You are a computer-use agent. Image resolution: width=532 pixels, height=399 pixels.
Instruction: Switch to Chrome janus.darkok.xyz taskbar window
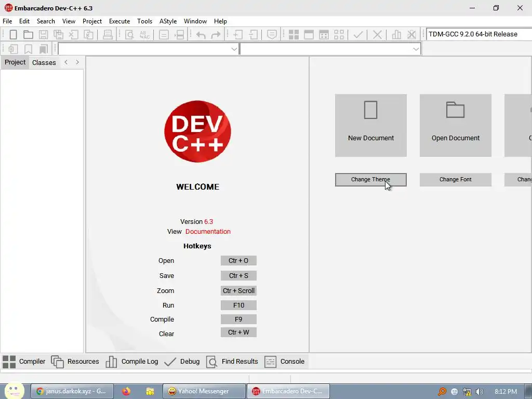tap(72, 391)
